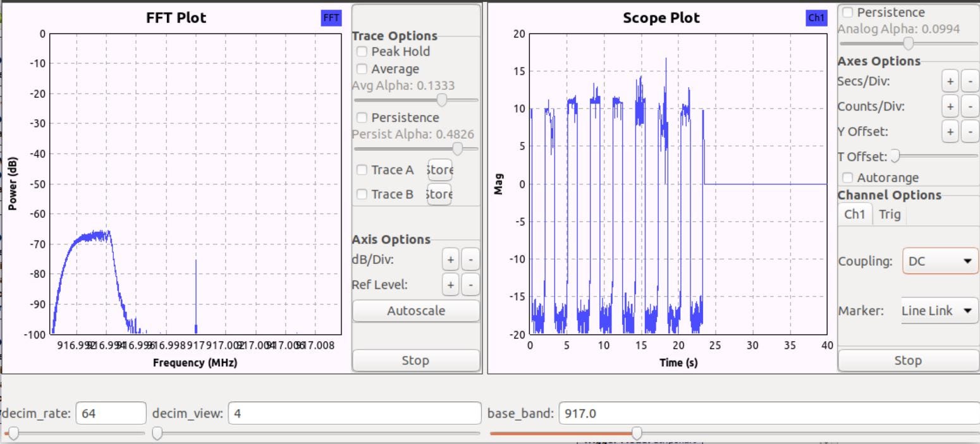The width and height of the screenshot is (980, 444).
Task: Store Trace A
Action: (440, 170)
